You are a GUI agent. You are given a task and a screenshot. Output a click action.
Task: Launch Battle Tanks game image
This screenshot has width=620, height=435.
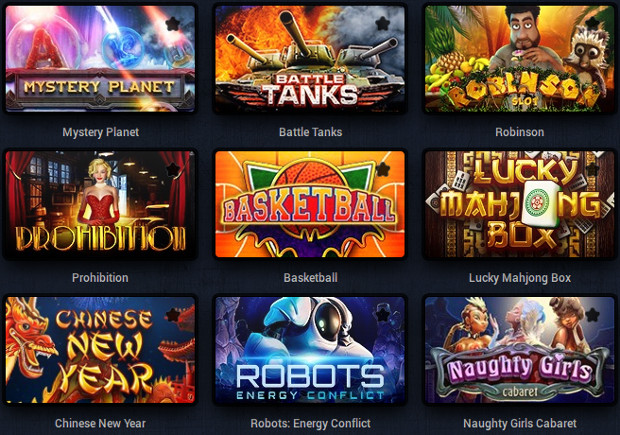tap(310, 59)
